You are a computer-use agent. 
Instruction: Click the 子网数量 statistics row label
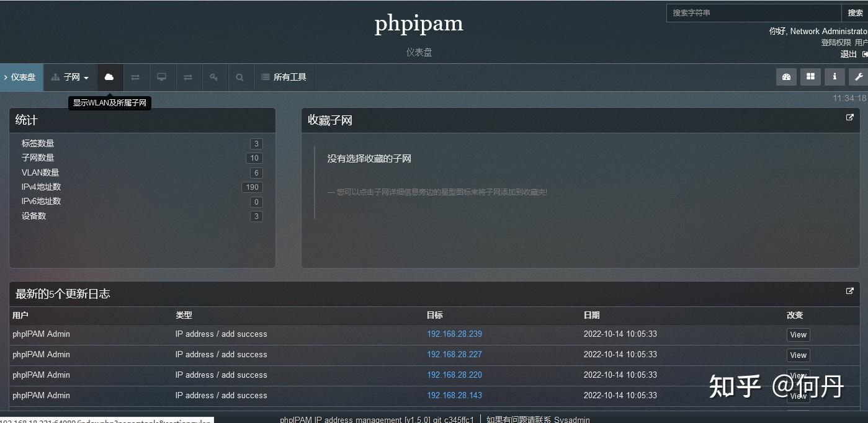[x=38, y=158]
